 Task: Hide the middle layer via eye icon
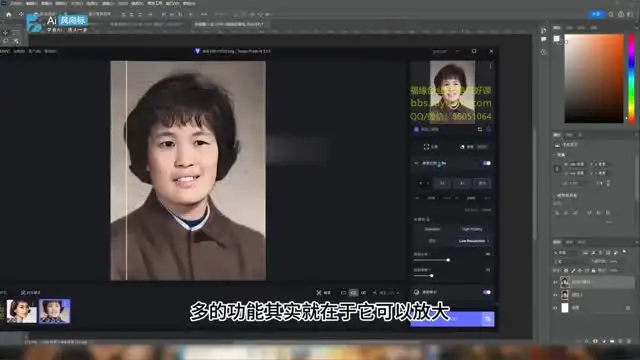tap(555, 295)
